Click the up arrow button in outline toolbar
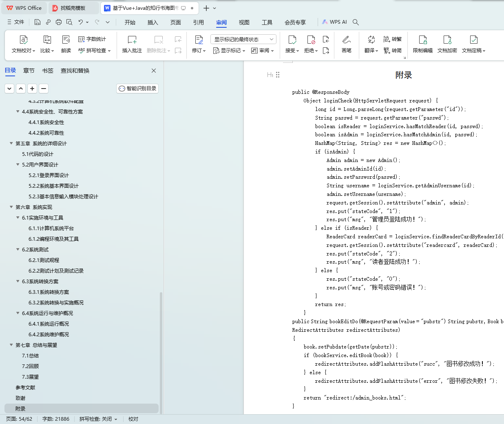This screenshot has width=504, height=424. [x=21, y=89]
